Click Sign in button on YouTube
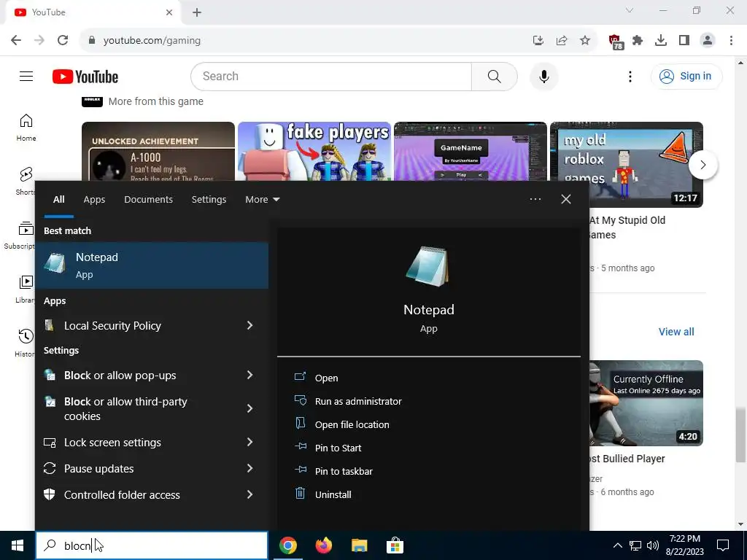747x560 pixels. coord(686,76)
